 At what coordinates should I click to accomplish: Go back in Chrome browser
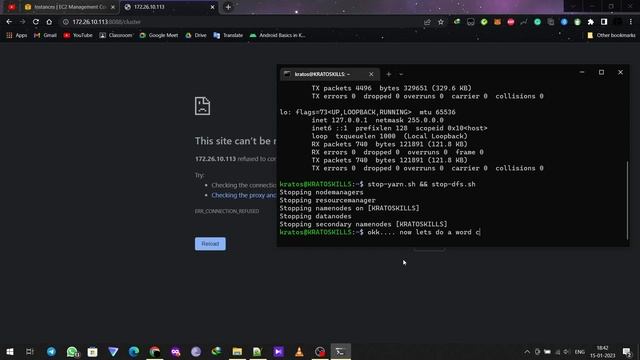[x=9, y=22]
